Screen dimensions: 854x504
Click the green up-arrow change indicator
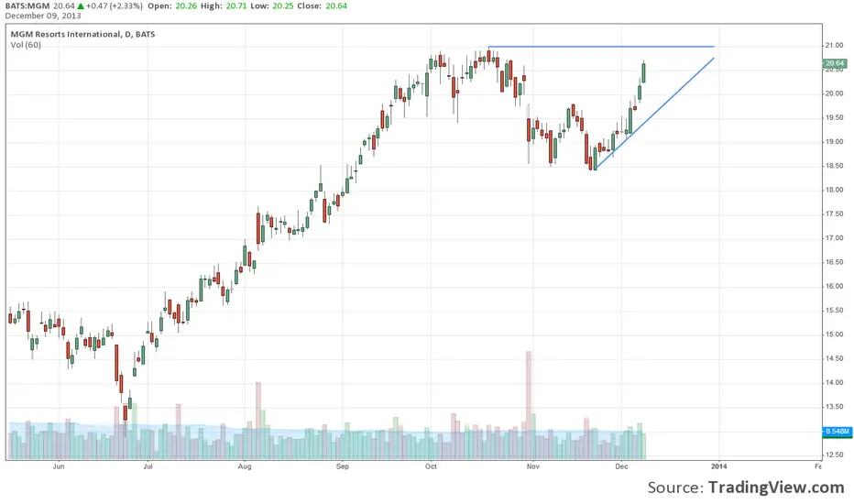[80, 6]
